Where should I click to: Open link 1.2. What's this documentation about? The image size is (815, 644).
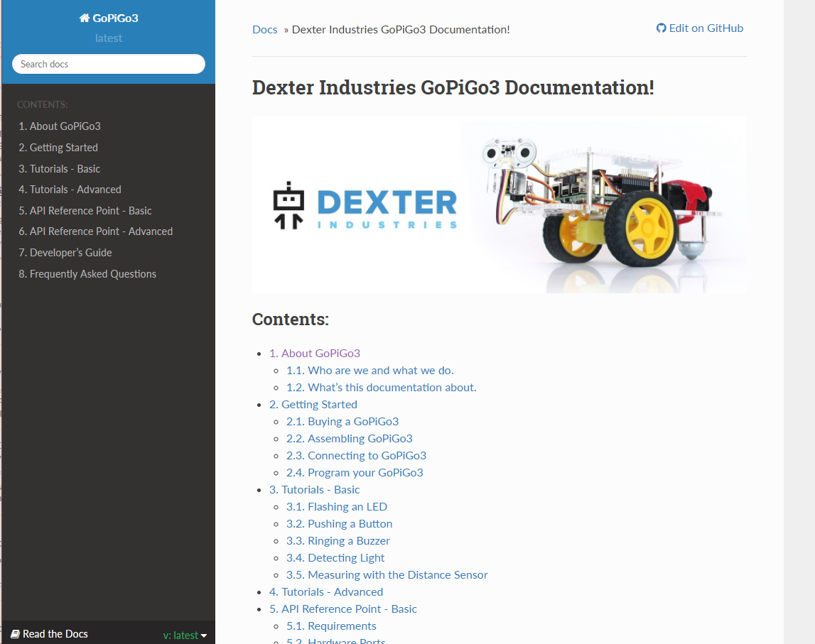pos(381,388)
